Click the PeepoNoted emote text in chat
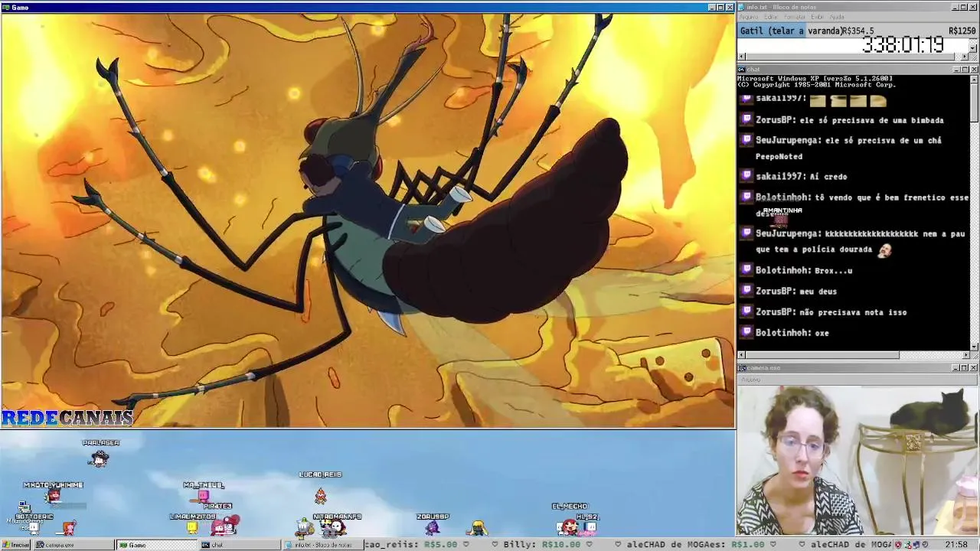The height and width of the screenshot is (551, 980). [779, 156]
